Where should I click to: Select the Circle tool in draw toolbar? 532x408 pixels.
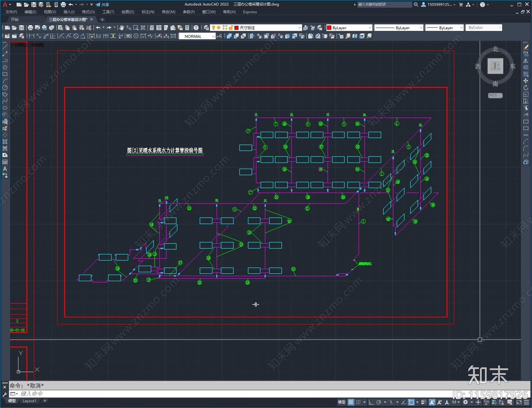click(x=5, y=88)
